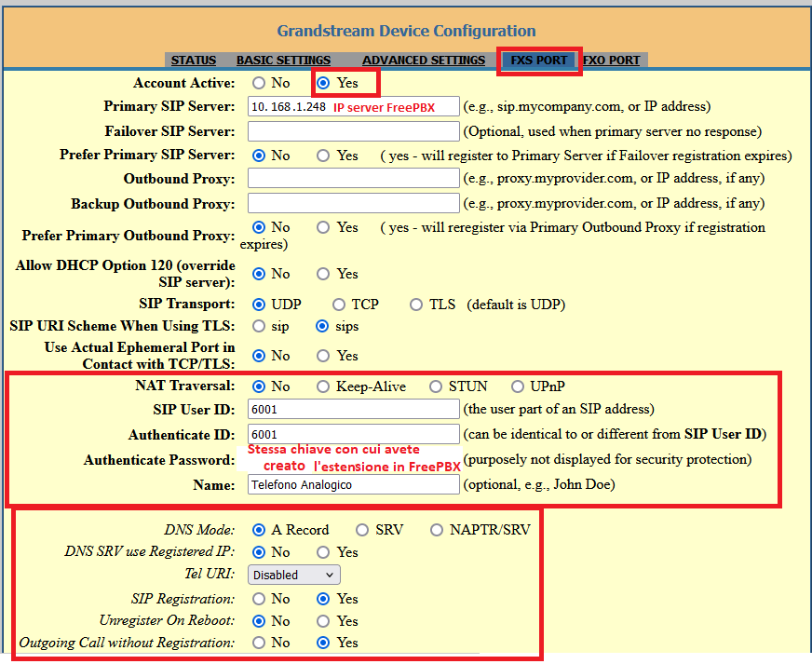Image resolution: width=812 pixels, height=664 pixels.
Task: Select No for Allow DHCP Option 120
Action: pyautogui.click(x=259, y=274)
